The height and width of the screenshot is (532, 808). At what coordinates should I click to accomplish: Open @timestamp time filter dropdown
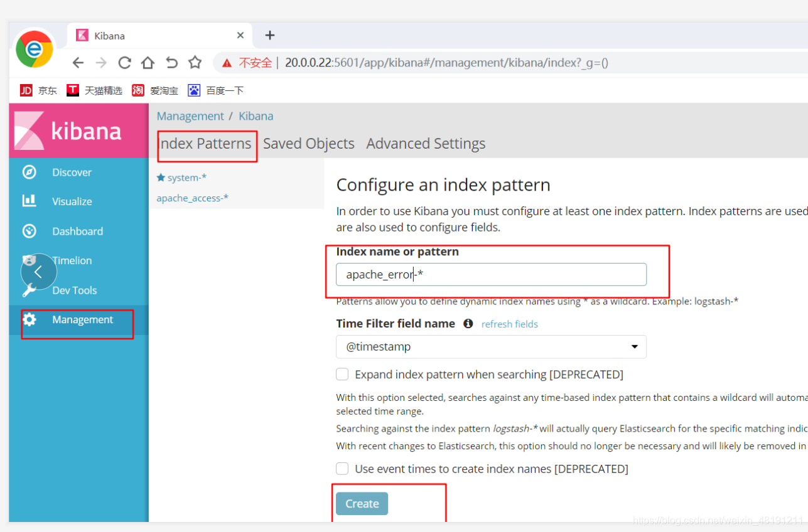[x=491, y=347]
